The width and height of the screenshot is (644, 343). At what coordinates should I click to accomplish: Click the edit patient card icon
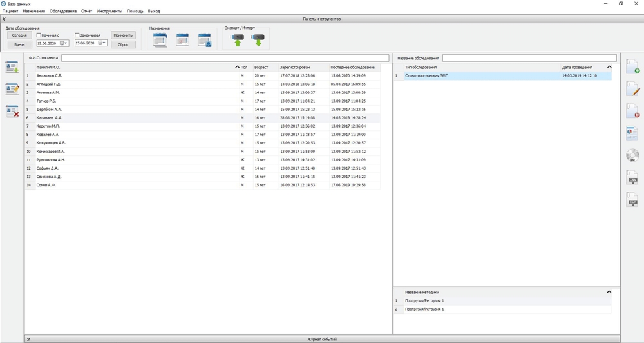tap(12, 90)
